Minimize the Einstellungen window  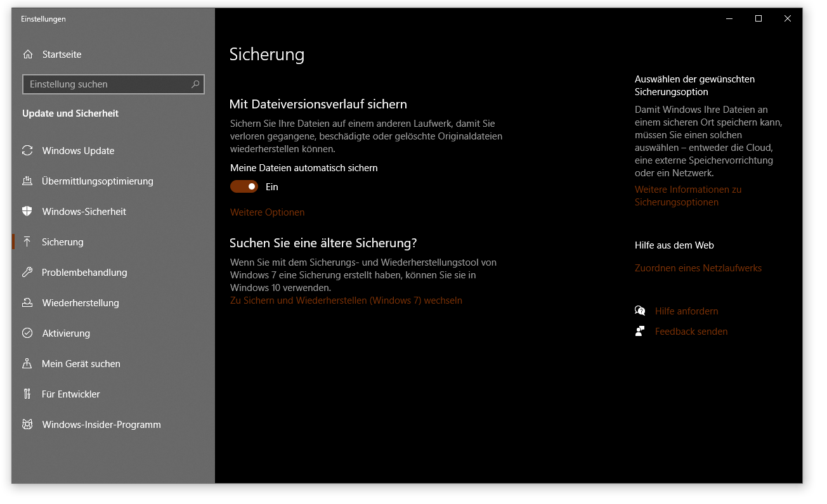click(x=729, y=19)
